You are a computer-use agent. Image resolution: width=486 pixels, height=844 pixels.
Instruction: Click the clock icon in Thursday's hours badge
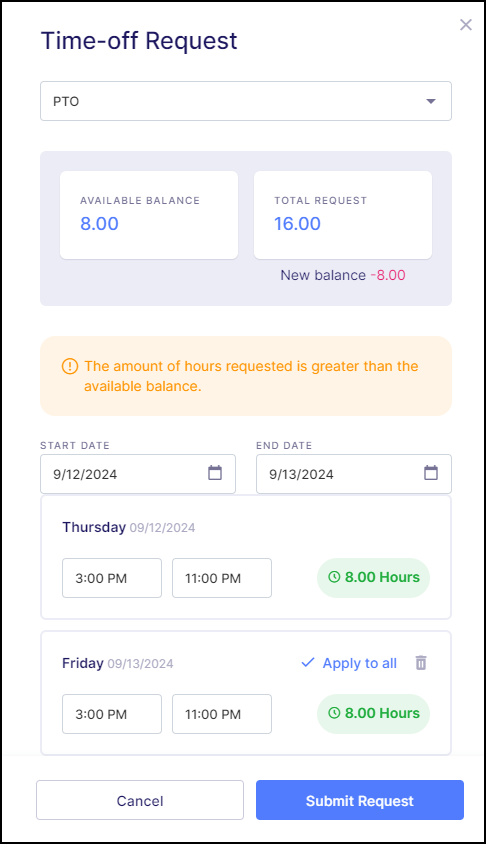pos(334,577)
